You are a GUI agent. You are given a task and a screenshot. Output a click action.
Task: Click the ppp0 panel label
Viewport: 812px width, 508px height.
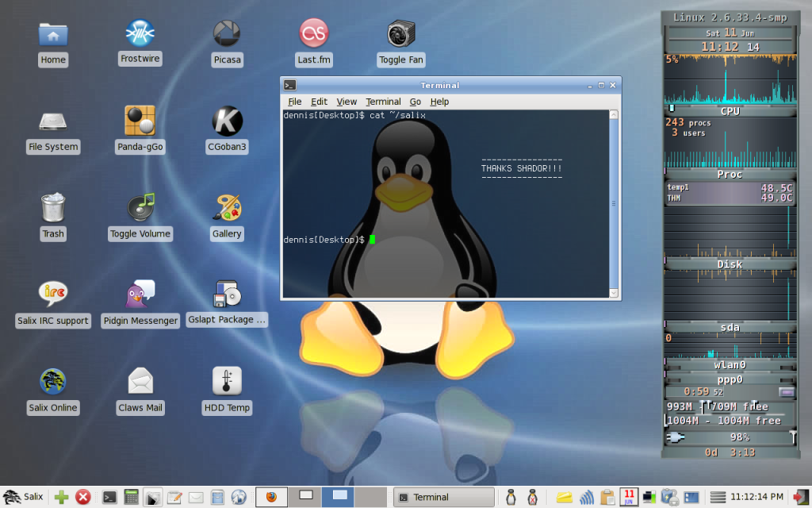730,379
